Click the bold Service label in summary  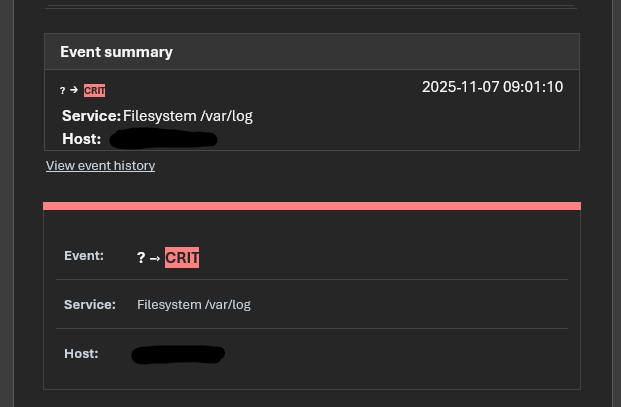click(91, 116)
